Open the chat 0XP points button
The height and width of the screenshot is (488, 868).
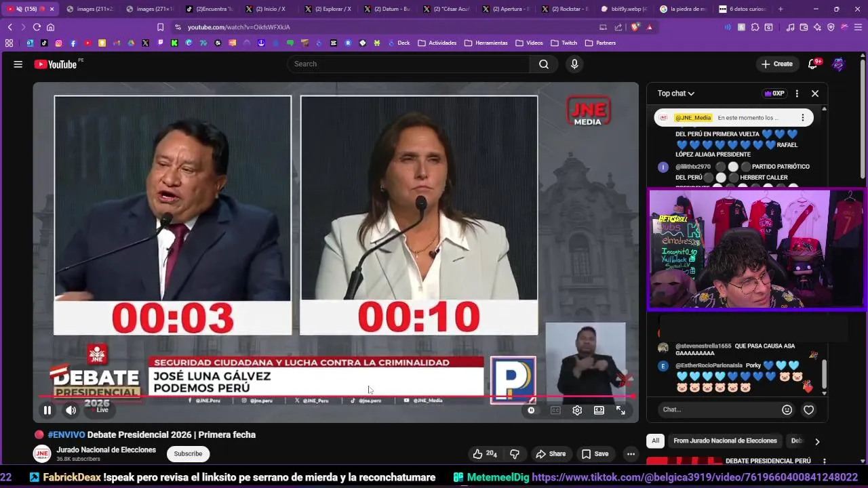[x=774, y=94]
